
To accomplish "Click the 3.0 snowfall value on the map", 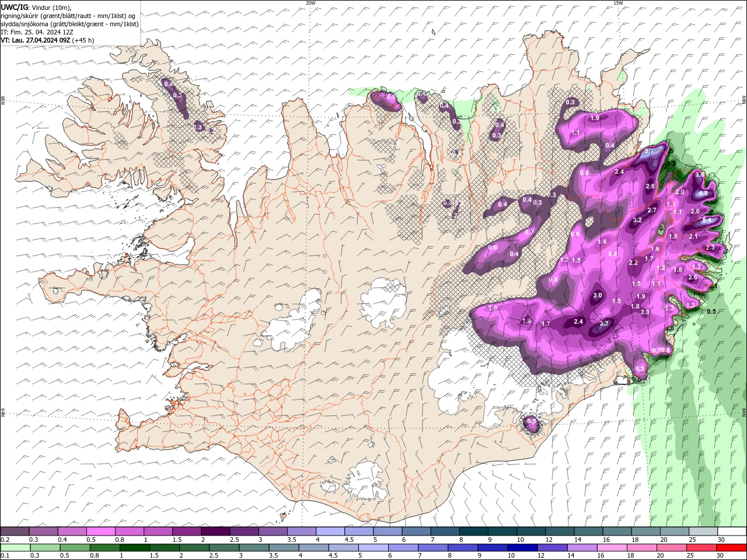I will click(x=598, y=295).
